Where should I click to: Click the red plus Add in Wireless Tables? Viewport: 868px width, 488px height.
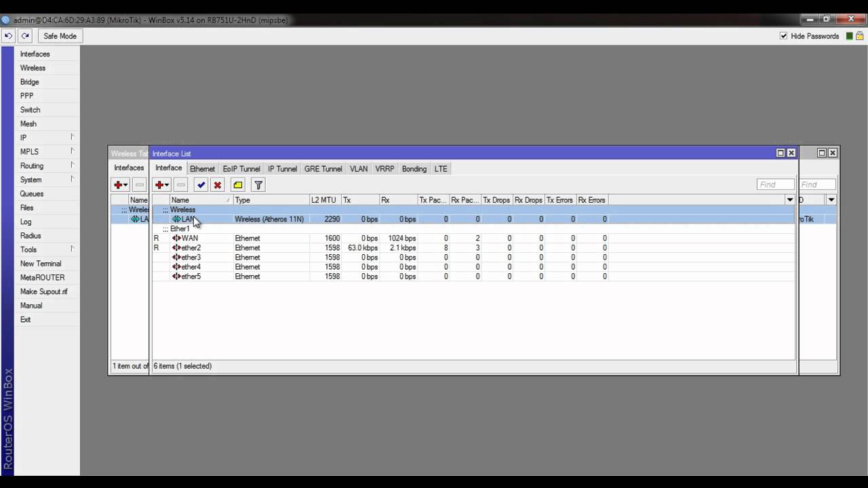click(x=121, y=185)
